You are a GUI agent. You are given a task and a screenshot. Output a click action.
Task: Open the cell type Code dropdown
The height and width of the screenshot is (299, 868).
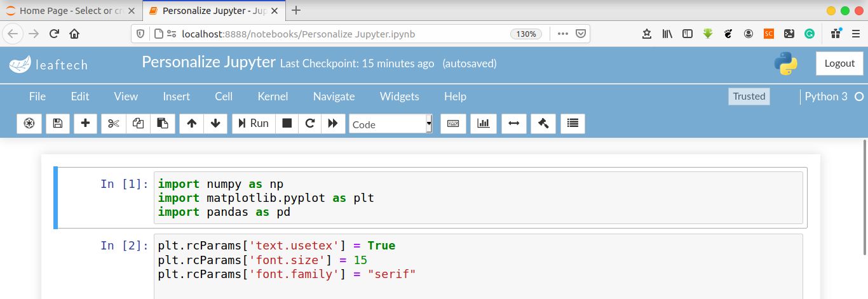391,124
